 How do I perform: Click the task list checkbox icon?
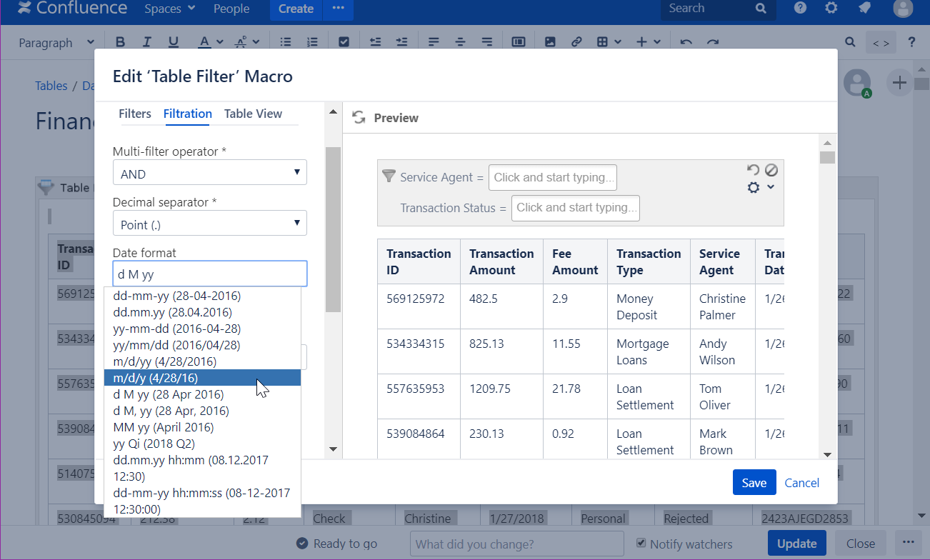pyautogui.click(x=344, y=42)
